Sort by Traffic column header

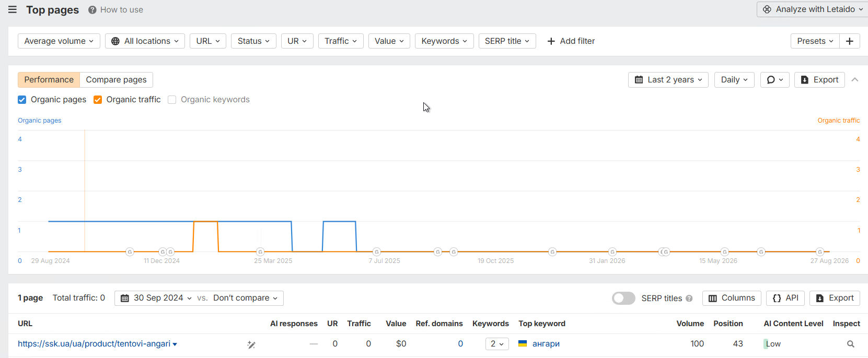[x=359, y=324]
